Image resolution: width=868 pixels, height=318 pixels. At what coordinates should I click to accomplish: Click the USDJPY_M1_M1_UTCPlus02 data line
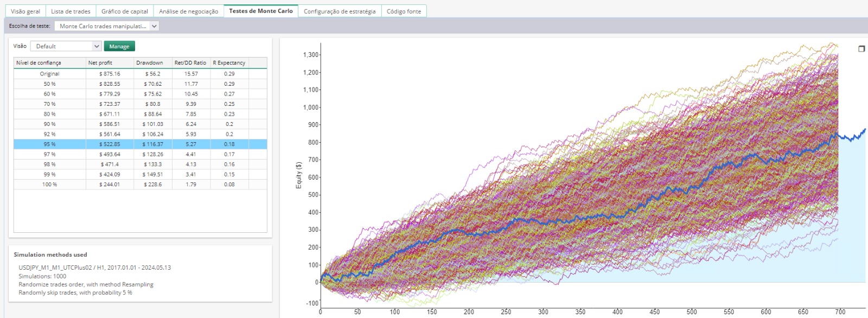click(94, 268)
